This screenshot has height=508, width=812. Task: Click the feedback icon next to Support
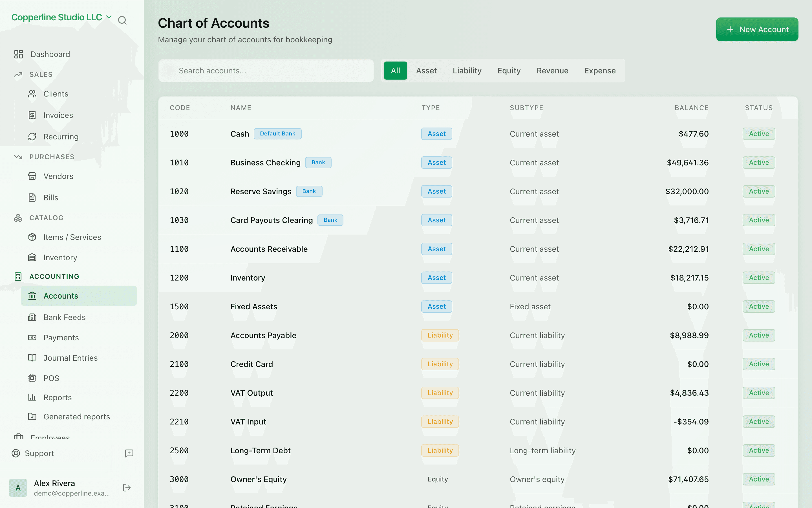coord(129,453)
